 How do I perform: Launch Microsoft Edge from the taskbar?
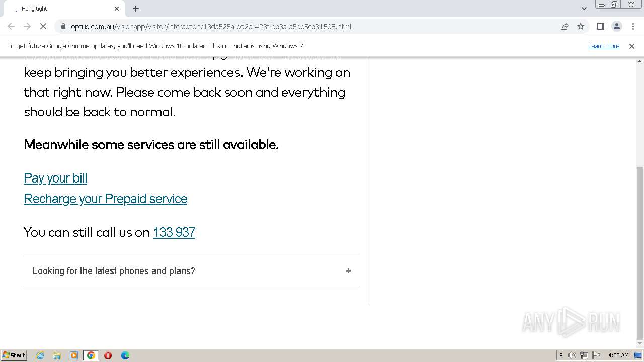[x=125, y=355]
